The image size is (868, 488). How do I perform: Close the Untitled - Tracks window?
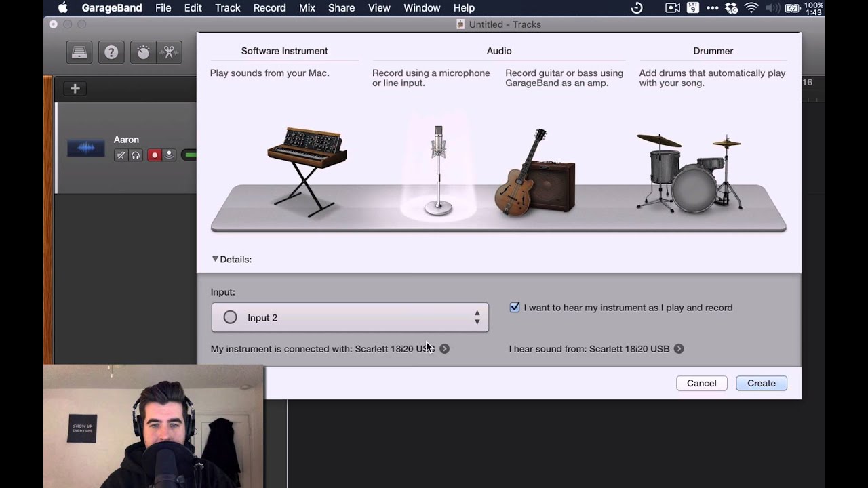point(54,24)
